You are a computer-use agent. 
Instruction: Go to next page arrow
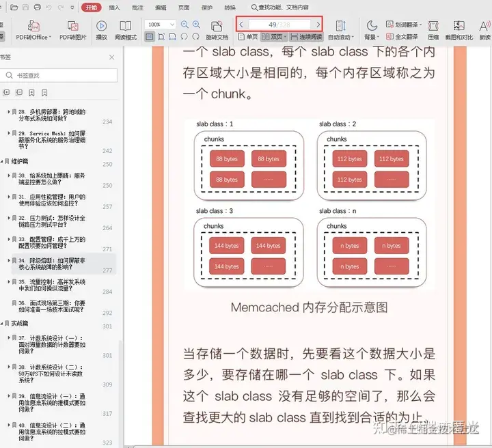coord(318,25)
